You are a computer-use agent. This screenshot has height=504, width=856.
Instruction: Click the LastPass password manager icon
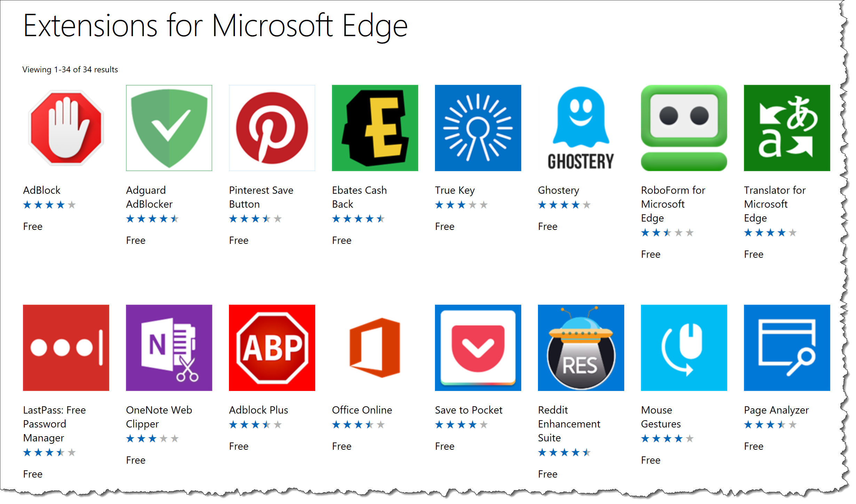[x=65, y=347]
